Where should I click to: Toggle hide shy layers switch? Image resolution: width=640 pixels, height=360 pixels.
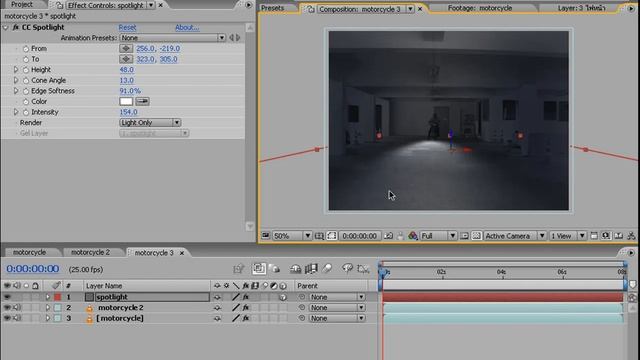coord(296,268)
